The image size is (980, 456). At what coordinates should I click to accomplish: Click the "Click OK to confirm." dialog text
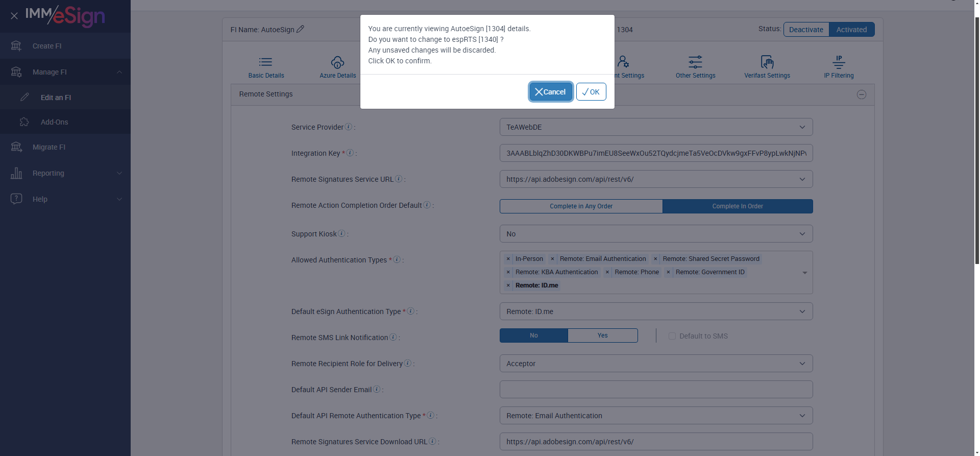tap(400, 61)
